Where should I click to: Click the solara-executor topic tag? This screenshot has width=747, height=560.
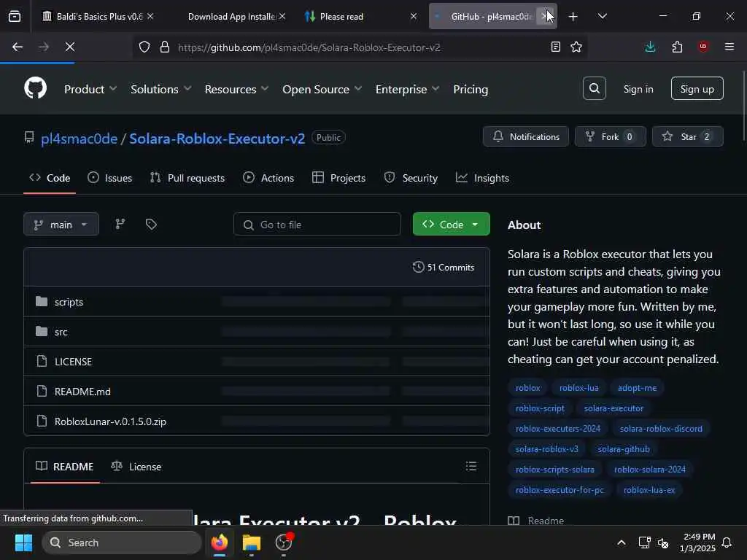tap(614, 408)
